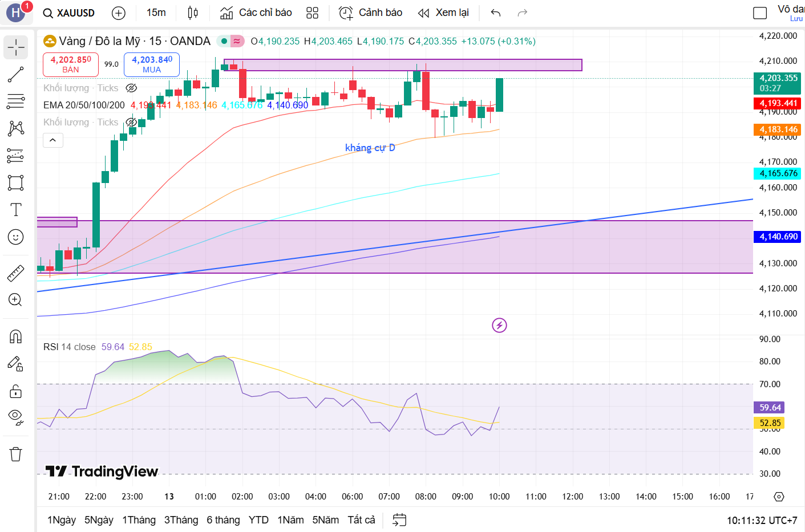Viewport: 805px width, 532px height.
Task: Open the emoji icons tool
Action: coord(15,237)
